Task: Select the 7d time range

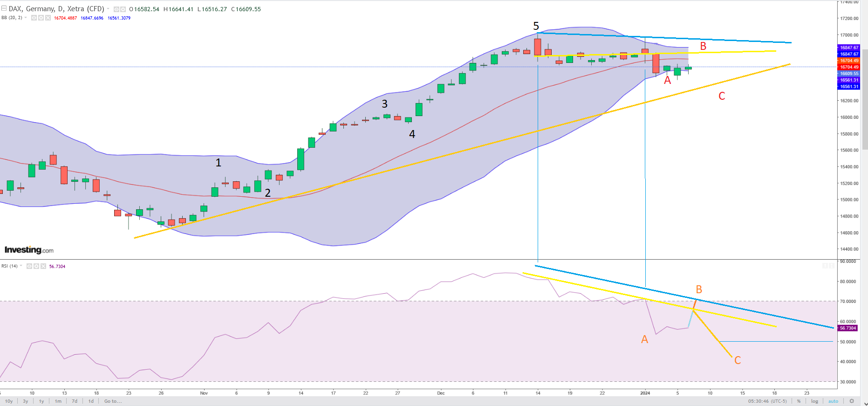Action: click(x=75, y=401)
